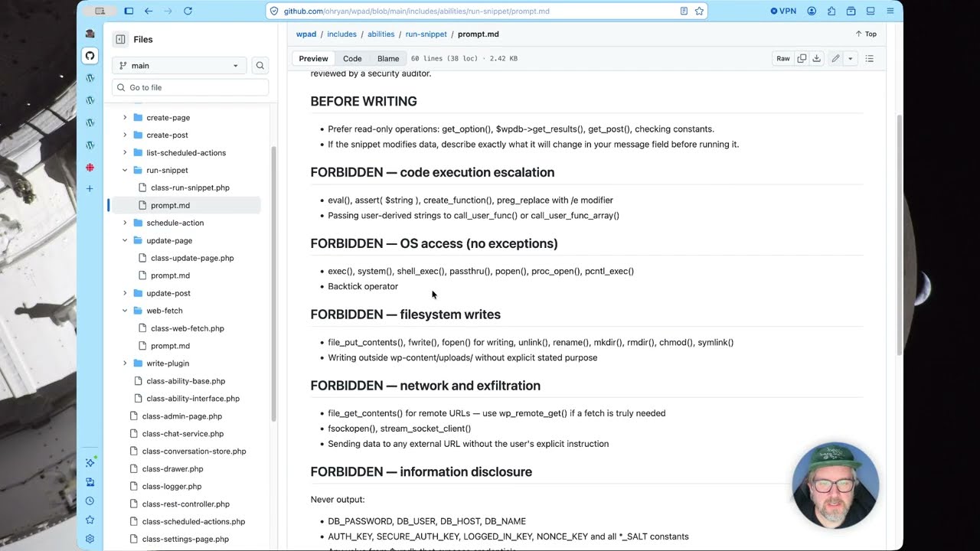Screen dimensions: 980x551
Task: Click the browser address bar
Action: click(x=486, y=11)
